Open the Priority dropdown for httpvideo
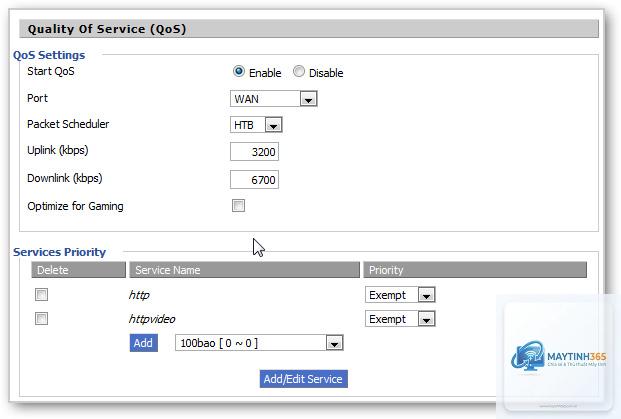The image size is (621, 419). [400, 319]
